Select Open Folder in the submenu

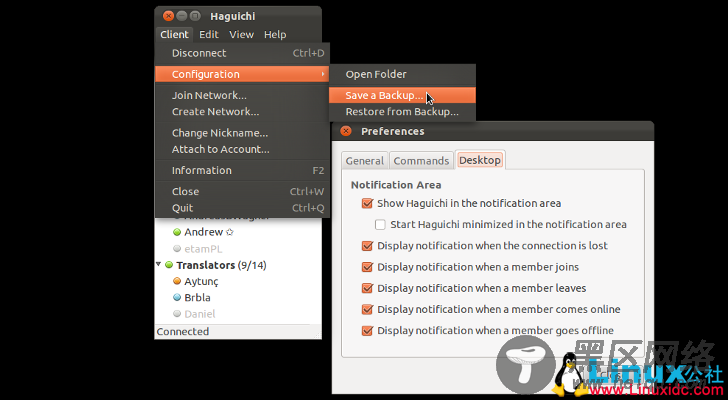tap(402, 74)
